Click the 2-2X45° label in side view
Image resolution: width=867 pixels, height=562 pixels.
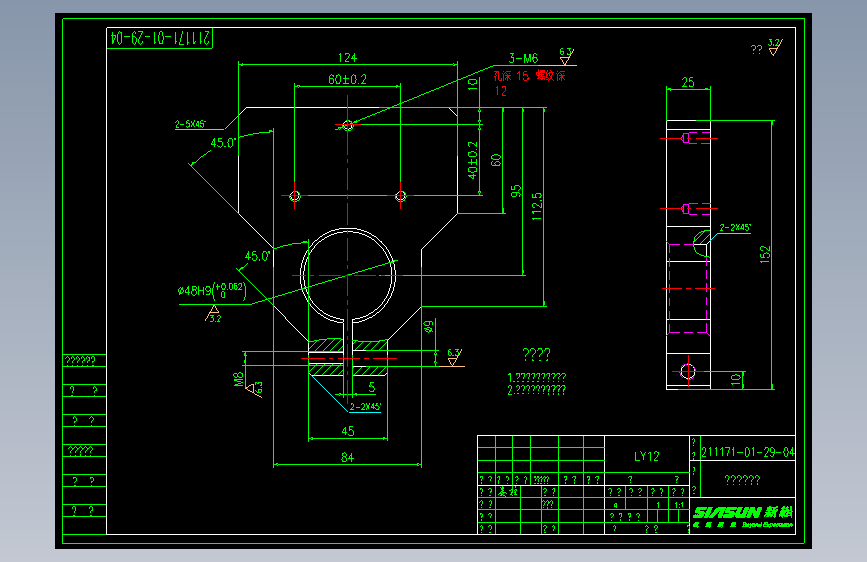(735, 227)
